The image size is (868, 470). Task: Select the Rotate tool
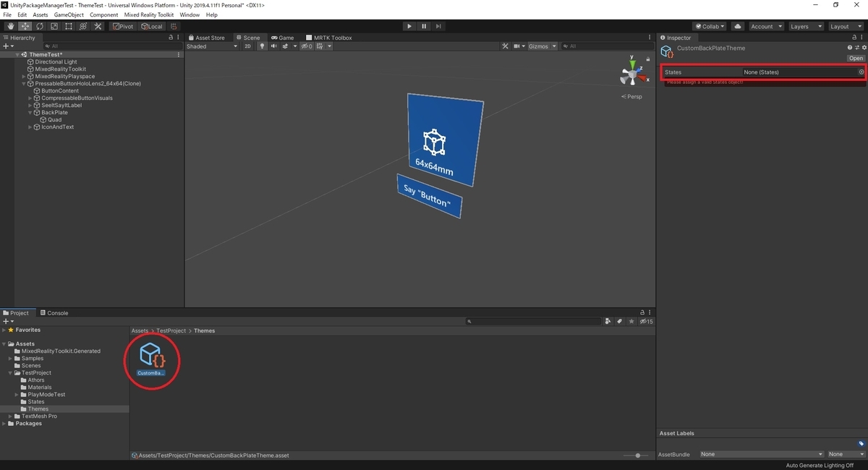click(39, 27)
